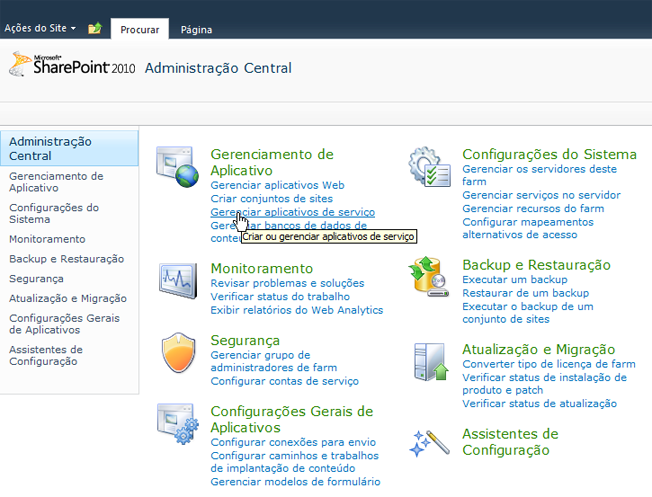Switch to the Página ribbon tab
The height and width of the screenshot is (497, 652).
[x=196, y=30]
